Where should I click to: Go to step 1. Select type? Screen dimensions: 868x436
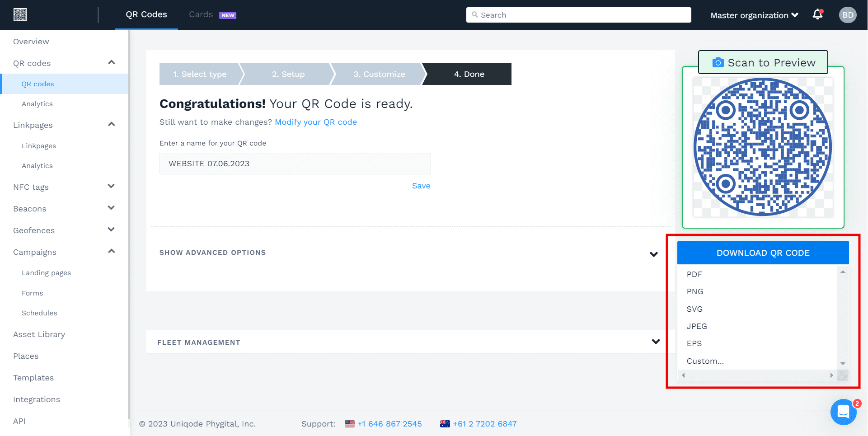click(200, 74)
